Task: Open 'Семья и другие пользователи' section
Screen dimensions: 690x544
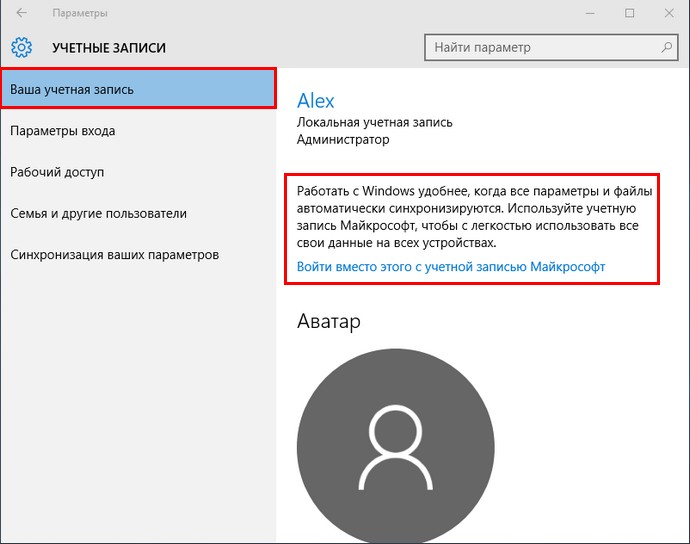Action: [x=139, y=213]
